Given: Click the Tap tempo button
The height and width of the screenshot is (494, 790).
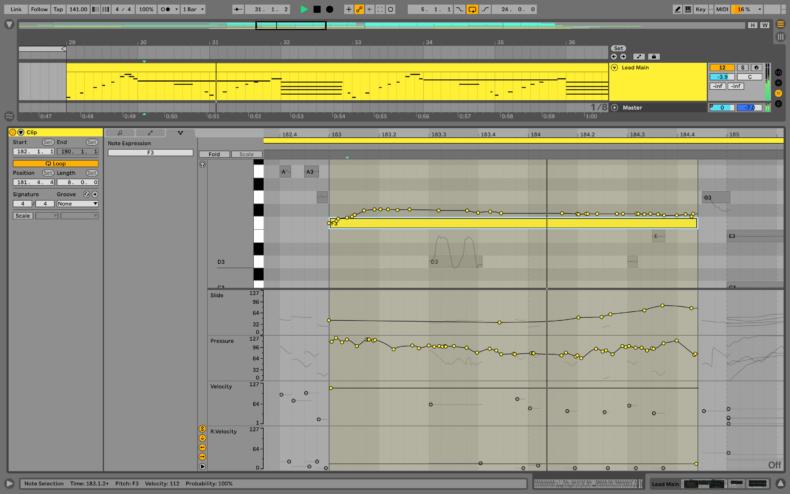Looking at the screenshot, I should pos(58,9).
